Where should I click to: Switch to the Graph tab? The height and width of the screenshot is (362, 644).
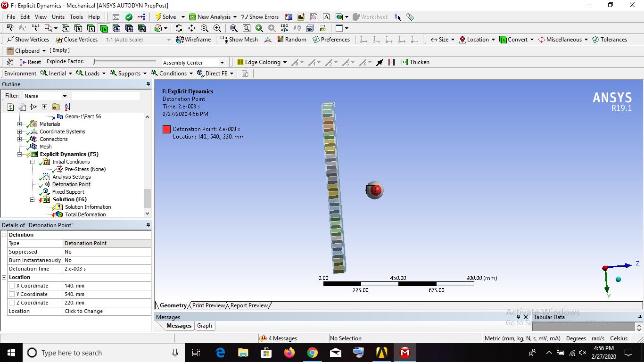205,326
